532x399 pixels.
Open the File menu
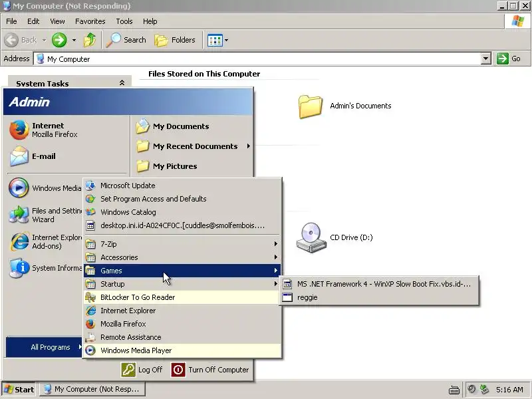11,21
